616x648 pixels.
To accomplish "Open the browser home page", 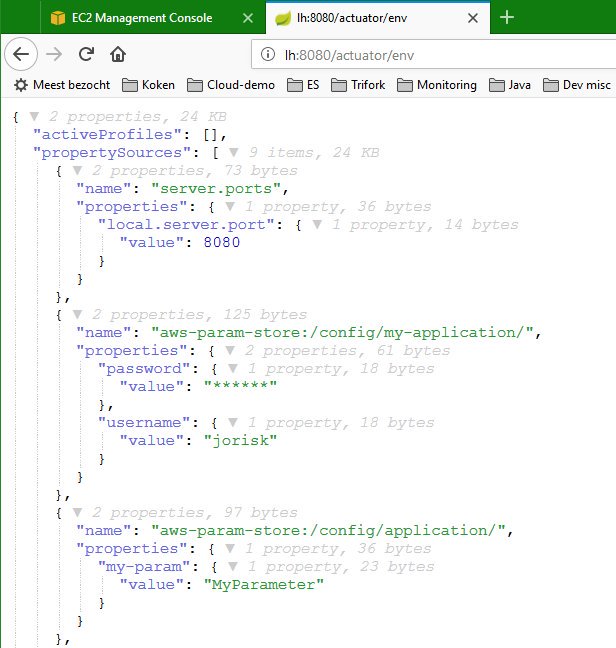I will [118, 54].
